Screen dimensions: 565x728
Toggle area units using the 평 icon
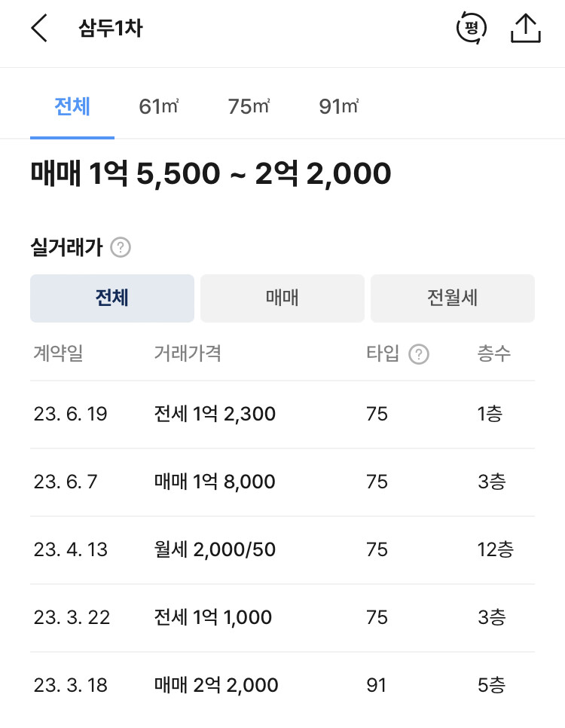471,28
